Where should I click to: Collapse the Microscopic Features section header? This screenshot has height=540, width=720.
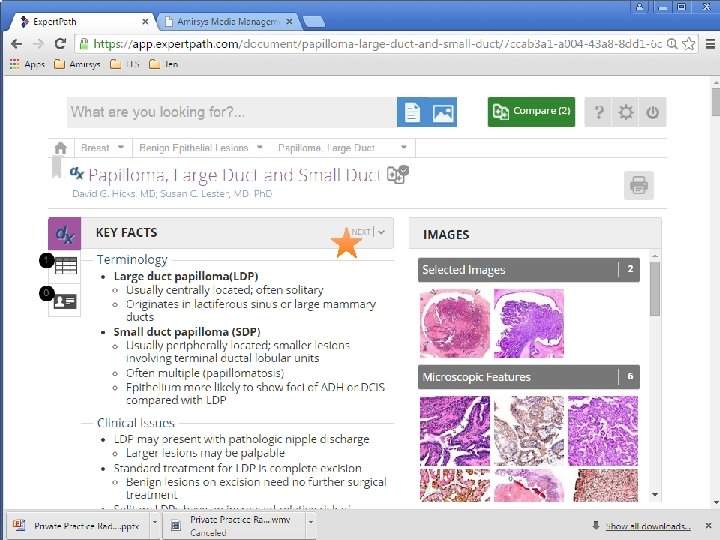pos(529,377)
